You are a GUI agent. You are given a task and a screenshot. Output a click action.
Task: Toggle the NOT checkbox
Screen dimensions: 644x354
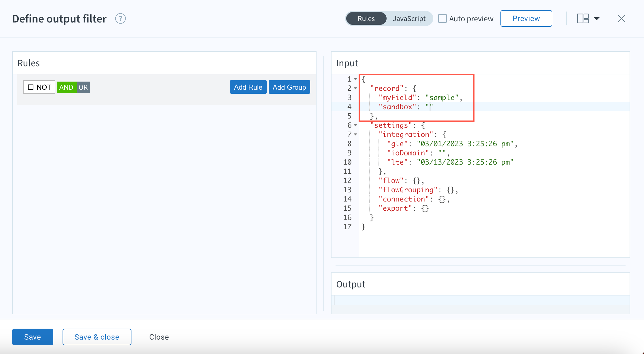point(31,87)
